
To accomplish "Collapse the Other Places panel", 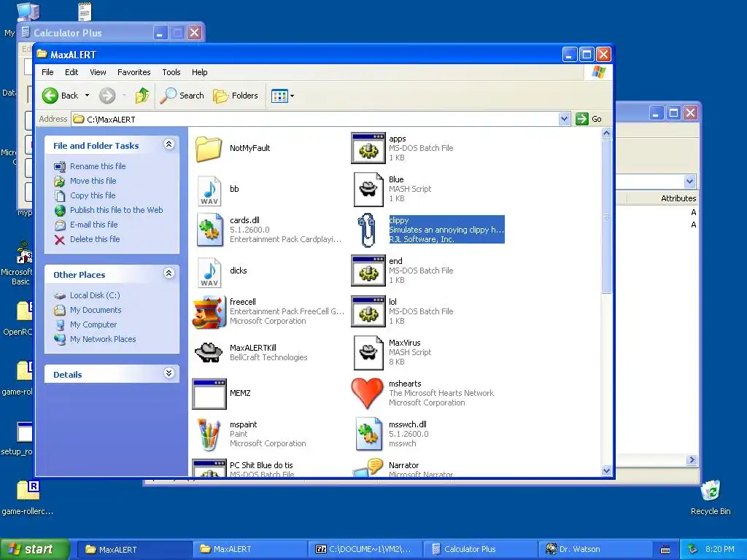I will [169, 273].
